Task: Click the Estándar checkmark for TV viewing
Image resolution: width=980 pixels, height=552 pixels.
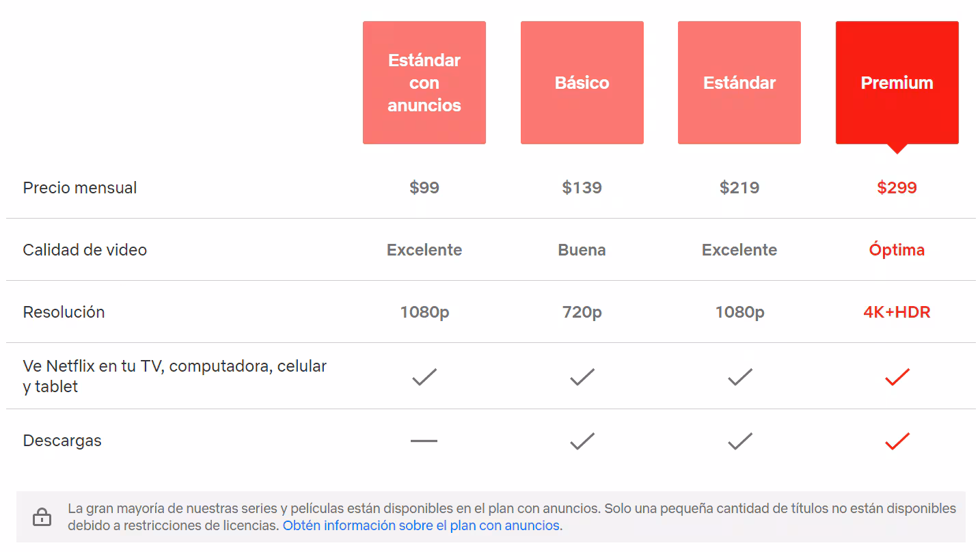Action: point(739,376)
